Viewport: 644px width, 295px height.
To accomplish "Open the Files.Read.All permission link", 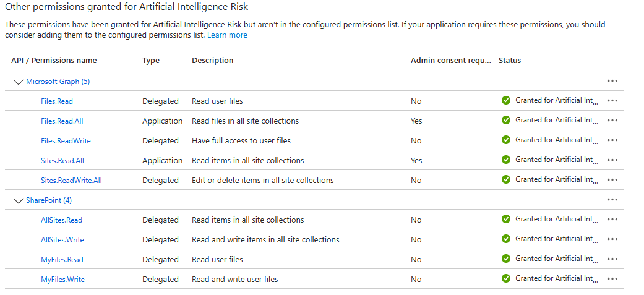I will [62, 121].
